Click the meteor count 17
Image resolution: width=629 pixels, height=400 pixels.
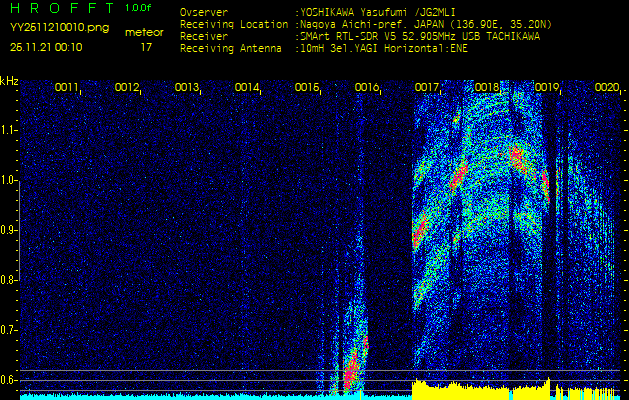tap(146, 47)
